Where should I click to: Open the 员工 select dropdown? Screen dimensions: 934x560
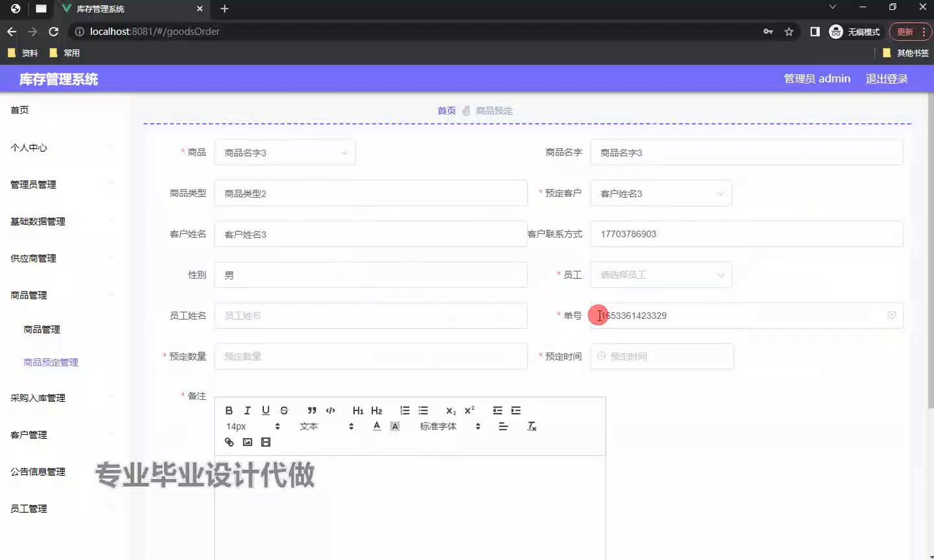661,275
